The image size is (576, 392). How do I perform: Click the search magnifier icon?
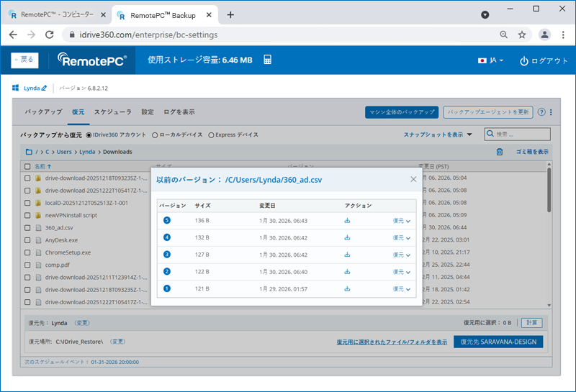point(490,134)
